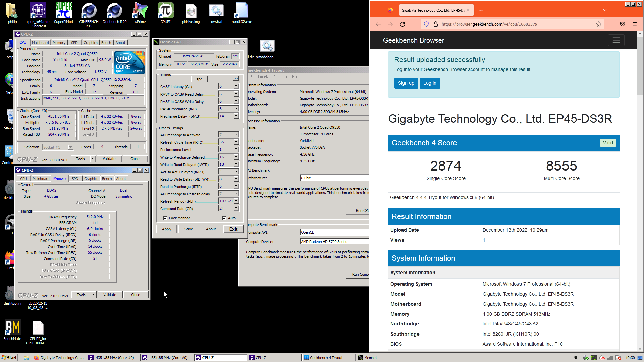Viewport: 644px width, 362px height.
Task: Click Validate in upper CPU-Z window
Action: (109, 159)
